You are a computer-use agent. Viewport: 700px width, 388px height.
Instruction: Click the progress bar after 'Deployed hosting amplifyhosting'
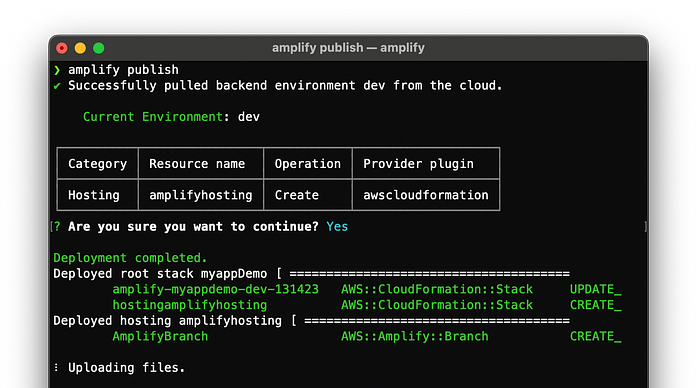[x=437, y=321]
